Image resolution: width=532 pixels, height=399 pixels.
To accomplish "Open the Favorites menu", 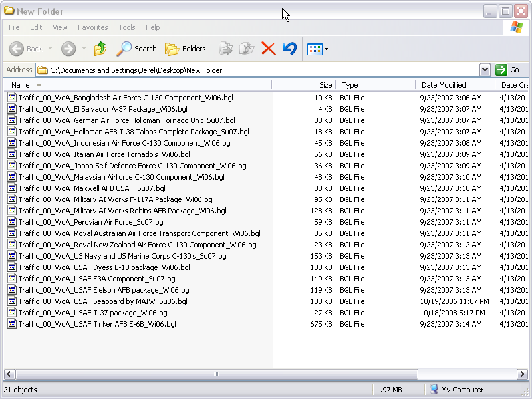I will [92, 27].
